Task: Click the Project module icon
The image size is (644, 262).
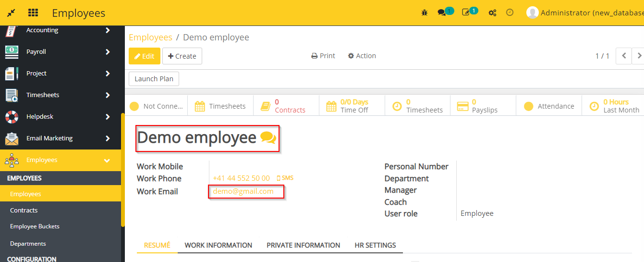Action: pyautogui.click(x=12, y=74)
